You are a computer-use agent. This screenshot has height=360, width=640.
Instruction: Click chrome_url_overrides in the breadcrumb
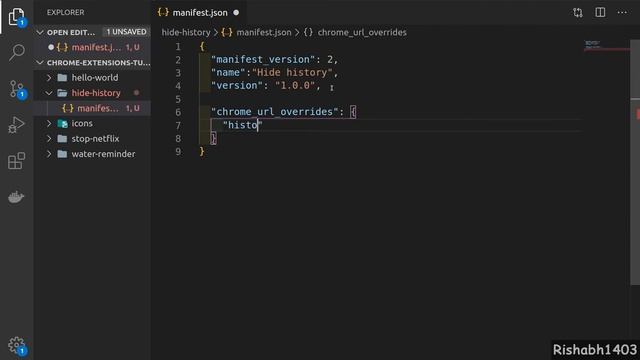coord(362,32)
